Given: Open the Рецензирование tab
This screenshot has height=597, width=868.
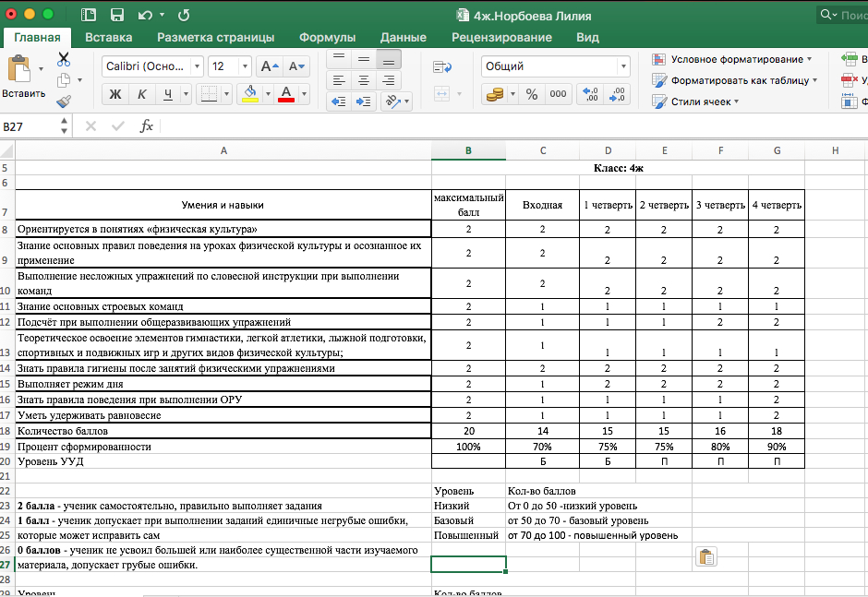Looking at the screenshot, I should coord(501,38).
